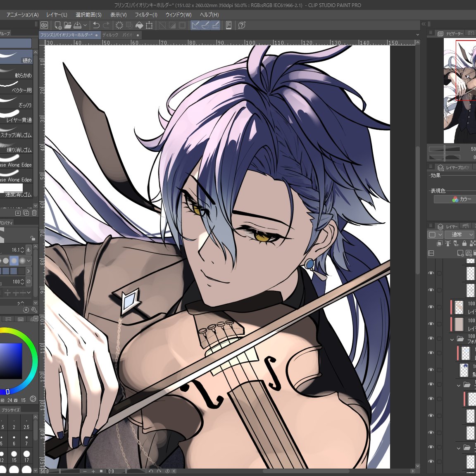Screen dimensions: 476x476
Task: Open blending mode 通常 dropdown
Action: [x=459, y=234]
